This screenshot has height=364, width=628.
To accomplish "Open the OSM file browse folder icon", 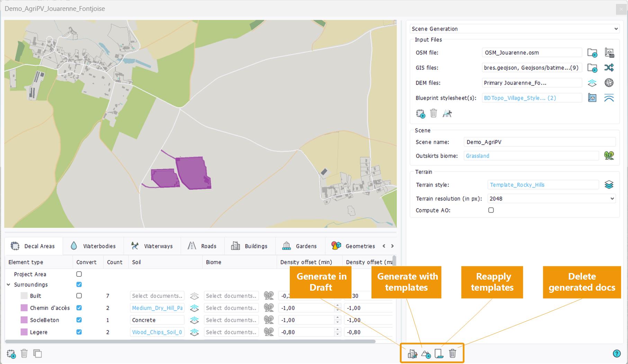I will coord(592,53).
